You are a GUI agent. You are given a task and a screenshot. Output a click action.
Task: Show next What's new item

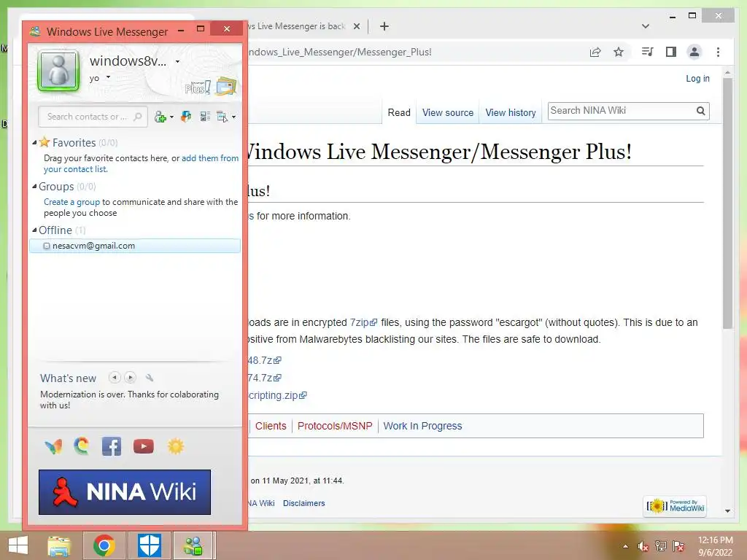pos(130,378)
